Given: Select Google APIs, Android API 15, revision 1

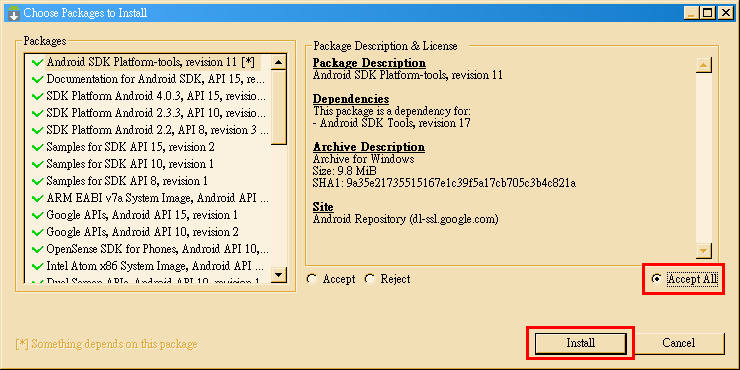Looking at the screenshot, I should (135, 215).
